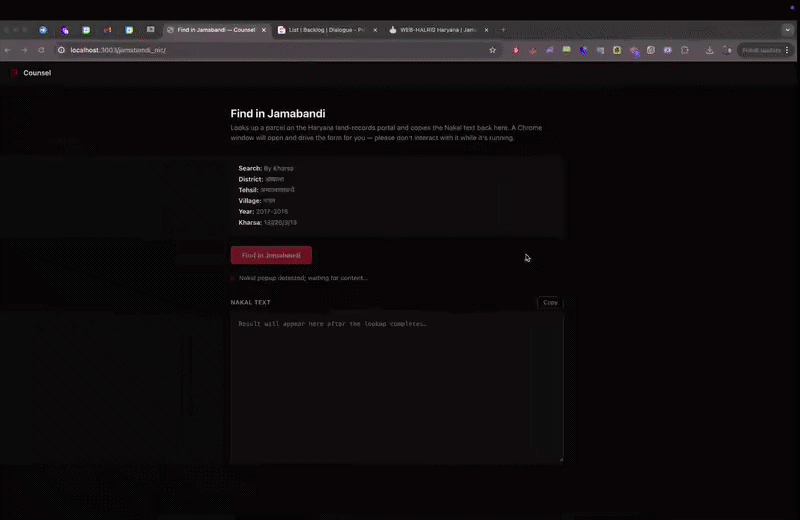Click the site info icon beside localhost
Viewport: 800px width, 520px height.
61,50
